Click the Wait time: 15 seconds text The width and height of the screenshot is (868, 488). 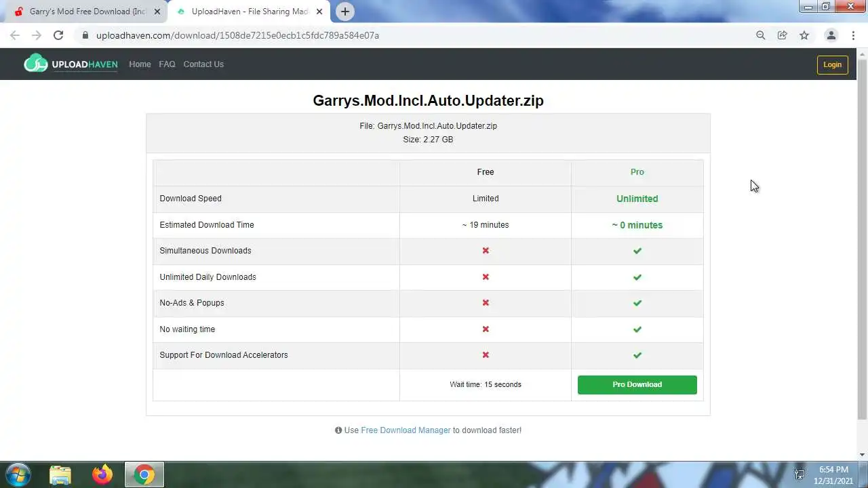point(486,384)
